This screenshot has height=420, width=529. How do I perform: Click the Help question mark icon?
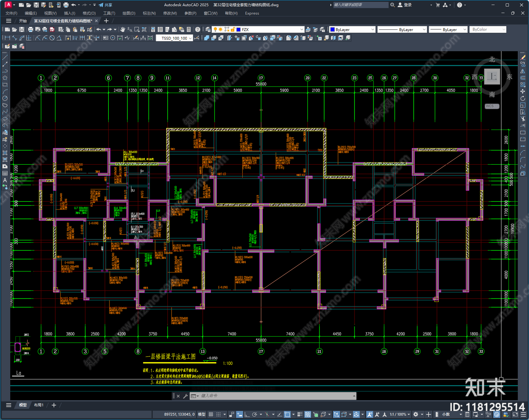[197, 29]
